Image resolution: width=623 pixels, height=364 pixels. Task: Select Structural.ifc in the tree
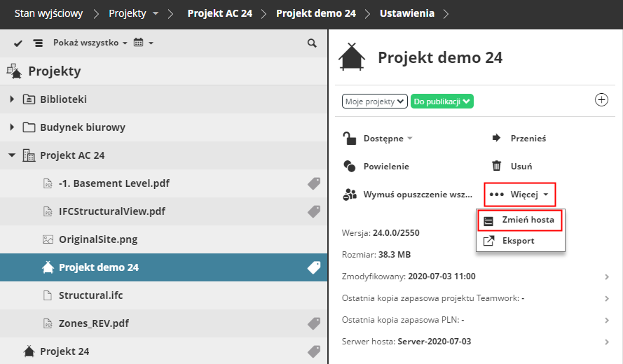pyautogui.click(x=90, y=295)
